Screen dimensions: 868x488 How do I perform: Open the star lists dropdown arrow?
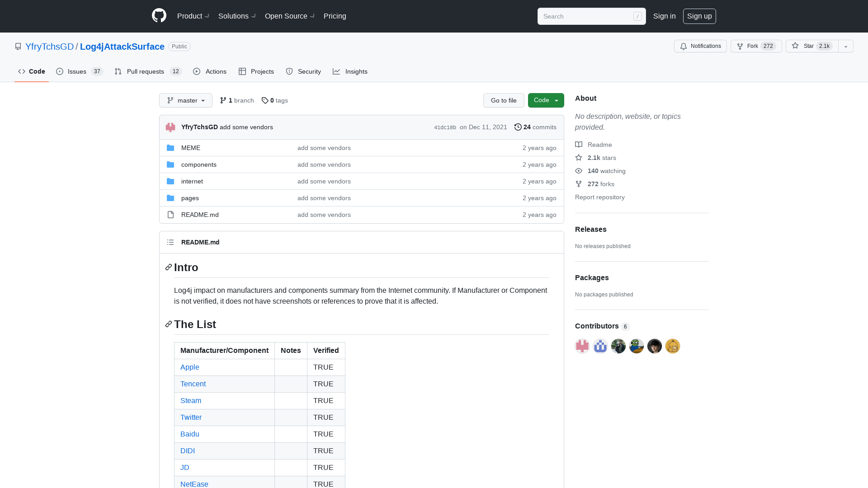846,46
